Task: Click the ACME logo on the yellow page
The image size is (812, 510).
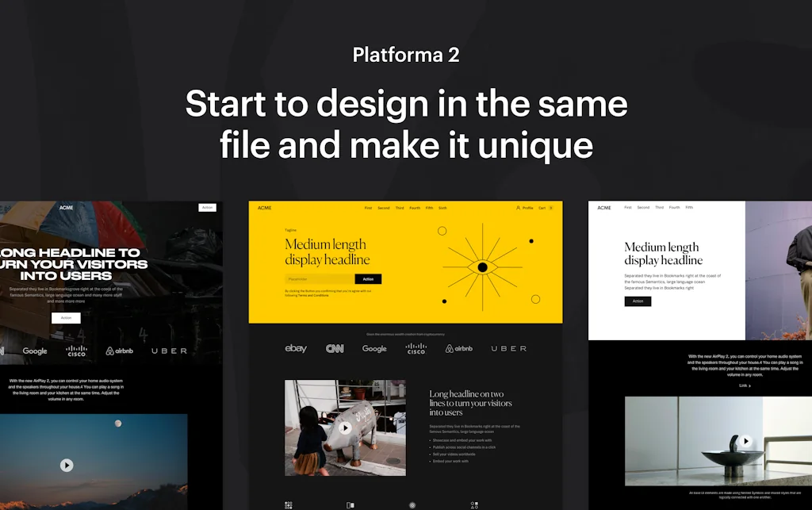Action: pos(263,208)
